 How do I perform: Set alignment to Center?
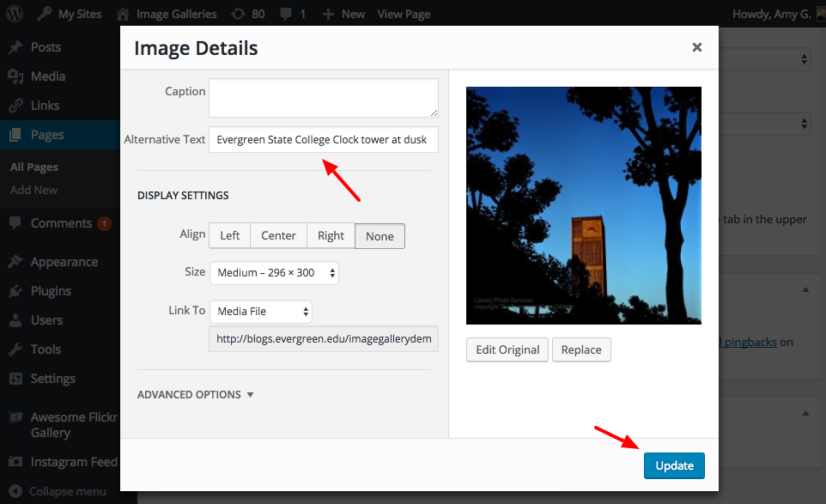coord(278,236)
